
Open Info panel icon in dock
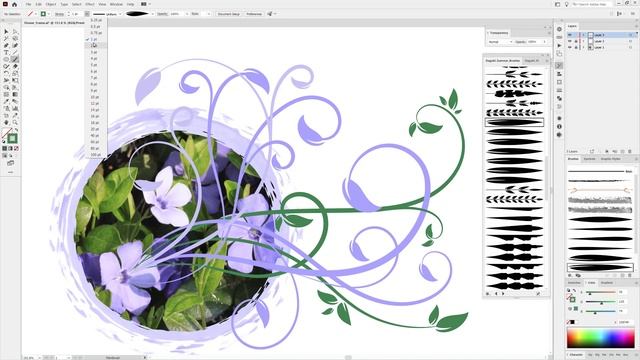tap(559, 127)
